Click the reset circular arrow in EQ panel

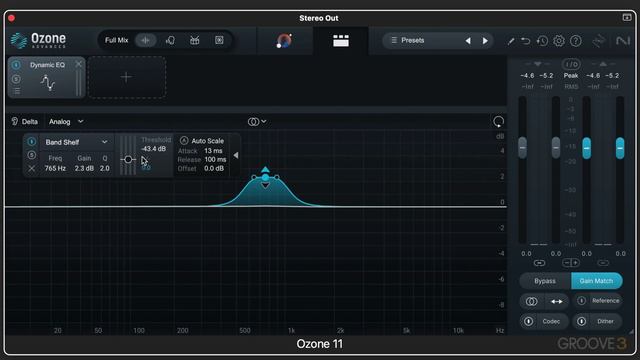click(x=498, y=122)
